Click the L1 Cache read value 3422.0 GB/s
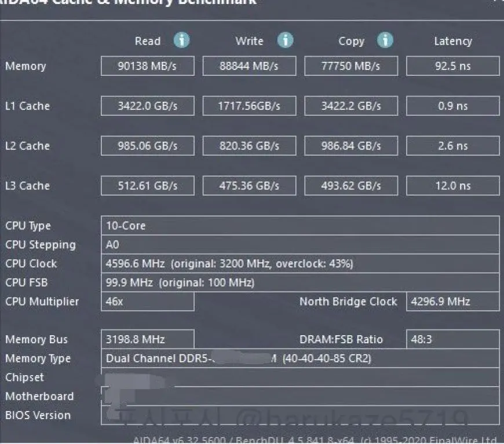Screen dimensions: 504x444 pyautogui.click(x=148, y=106)
